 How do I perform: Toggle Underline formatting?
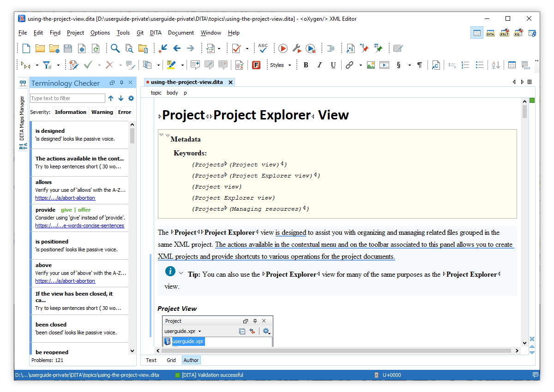(x=333, y=65)
